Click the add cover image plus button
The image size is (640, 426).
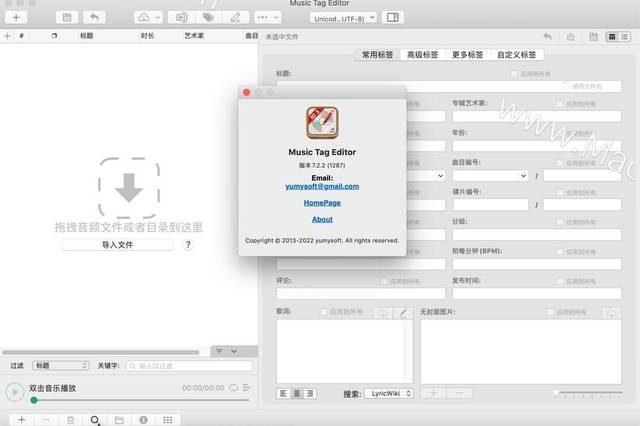(433, 393)
